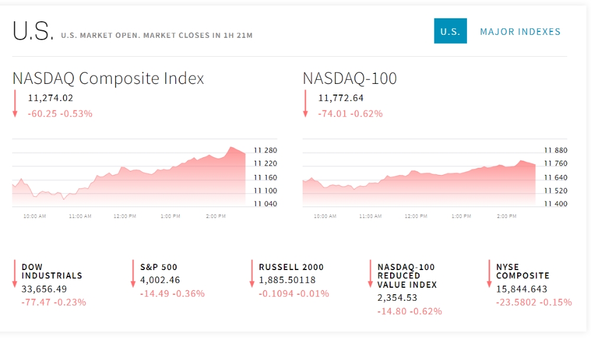
Task: Open NASDAQ-100 Reduced Value Index link
Action: (x=407, y=275)
